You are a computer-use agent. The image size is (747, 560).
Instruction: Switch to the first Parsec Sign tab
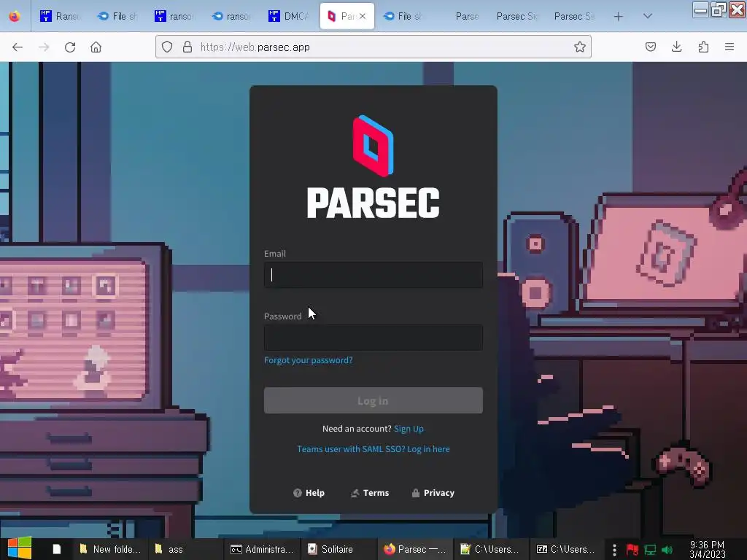[x=517, y=16]
